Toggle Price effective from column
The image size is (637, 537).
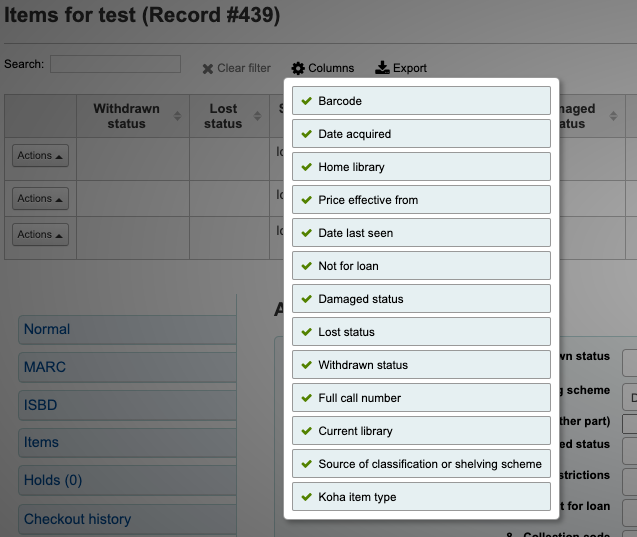(421, 200)
